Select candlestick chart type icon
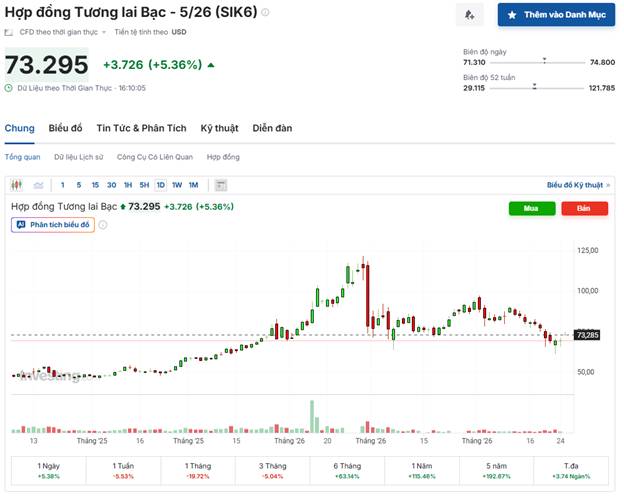This screenshot has height=500, width=624. point(16,185)
